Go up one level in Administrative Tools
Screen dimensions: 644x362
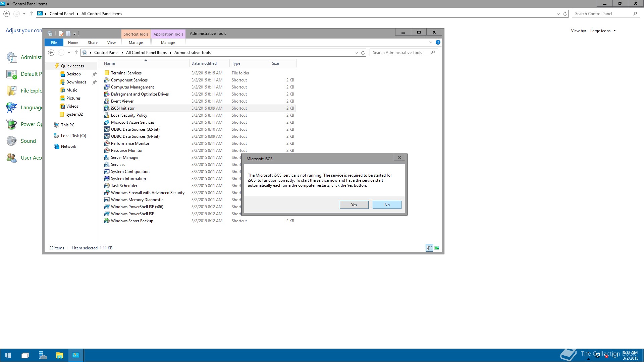(76, 53)
